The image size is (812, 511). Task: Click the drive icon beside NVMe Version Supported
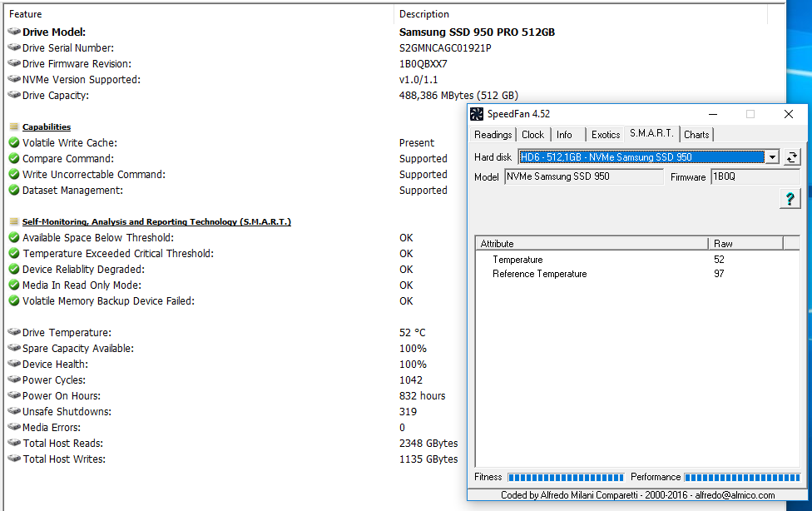14,79
